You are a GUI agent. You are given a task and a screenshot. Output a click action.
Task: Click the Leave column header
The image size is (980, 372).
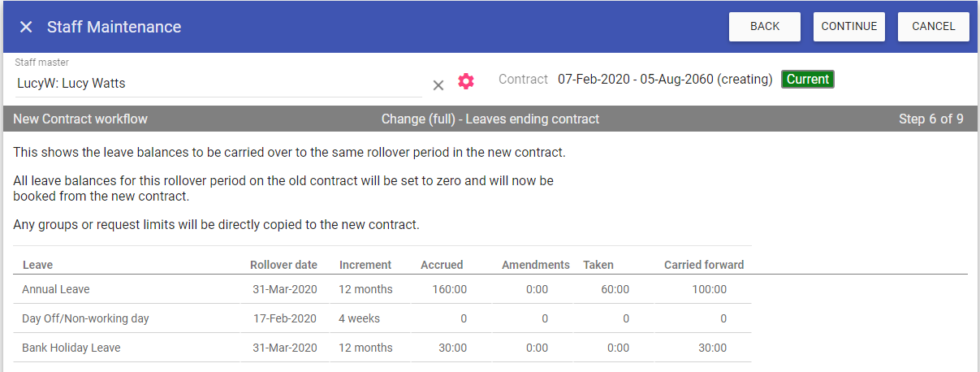pos(37,265)
